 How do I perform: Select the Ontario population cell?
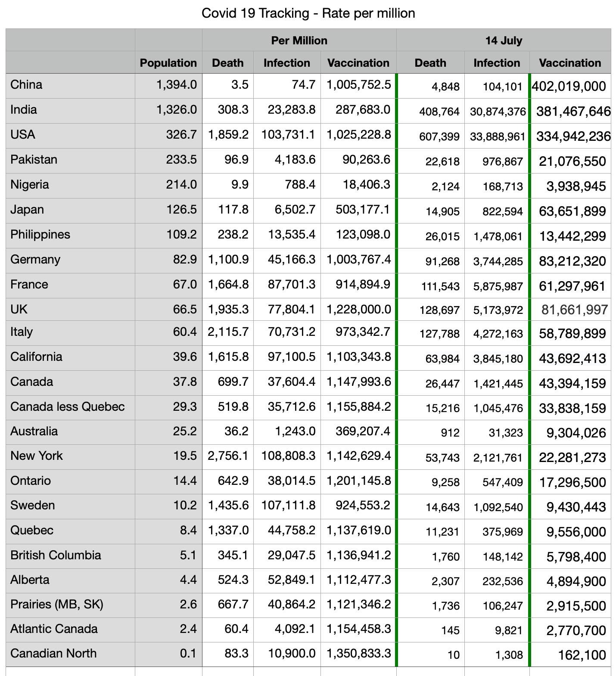pos(185,481)
